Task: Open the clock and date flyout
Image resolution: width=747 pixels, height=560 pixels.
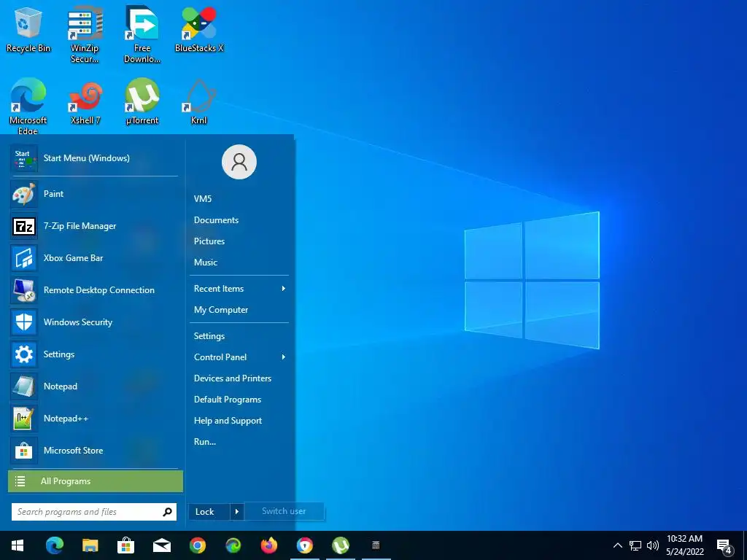Action: (684, 545)
